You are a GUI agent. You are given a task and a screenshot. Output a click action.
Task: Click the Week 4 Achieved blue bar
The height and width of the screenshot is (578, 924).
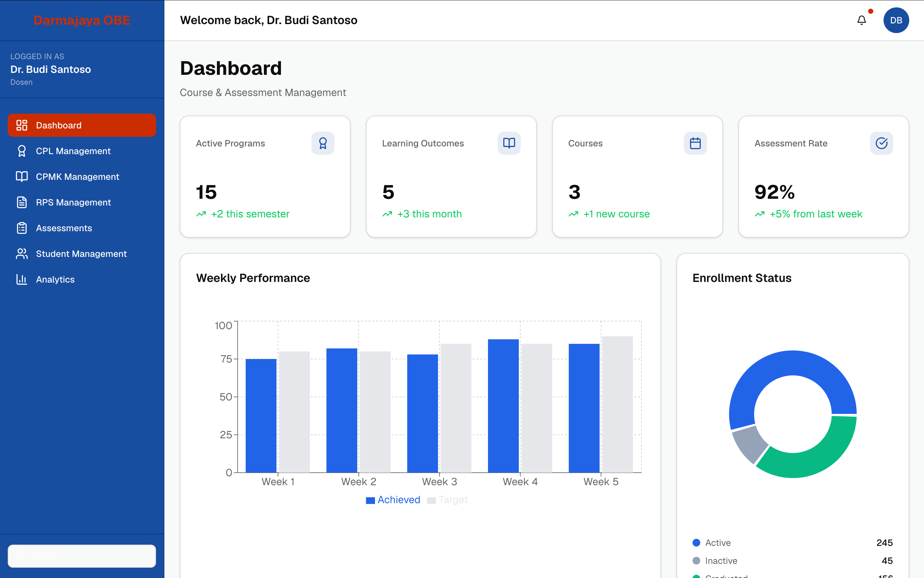(503, 406)
